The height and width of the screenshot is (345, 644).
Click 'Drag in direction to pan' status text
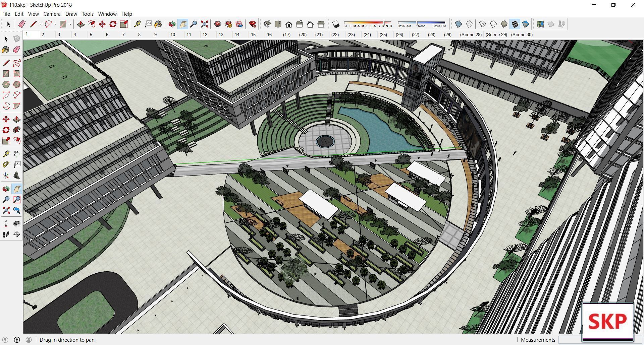[67, 340]
